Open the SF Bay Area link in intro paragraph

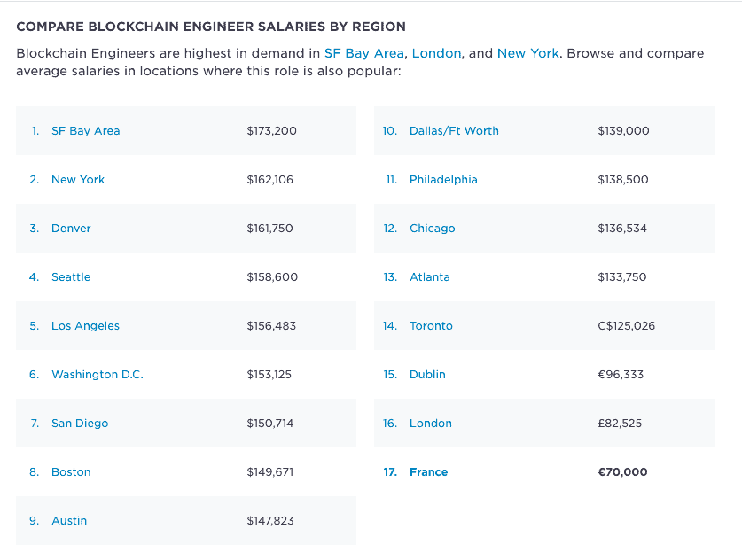pyautogui.click(x=363, y=53)
